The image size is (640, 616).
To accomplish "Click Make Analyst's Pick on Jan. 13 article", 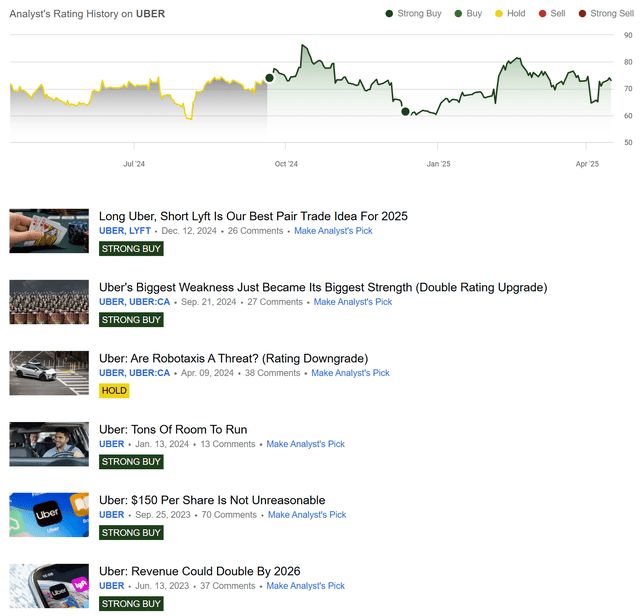I will tap(306, 444).
